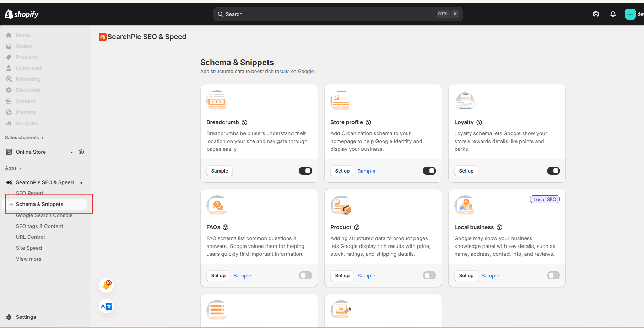Open SEO tags & Content menu item
This screenshot has height=328, width=644.
click(39, 226)
